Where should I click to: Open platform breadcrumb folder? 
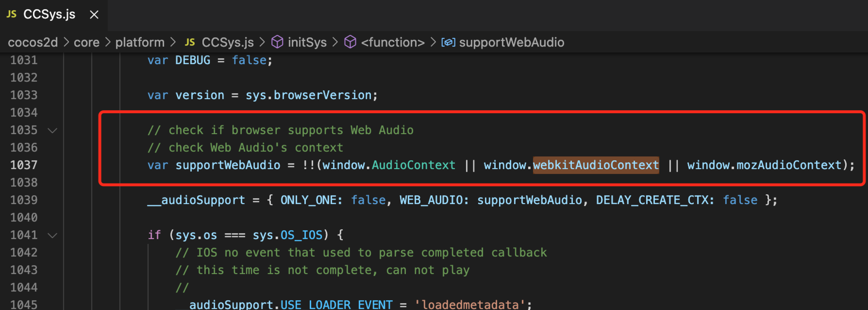(x=140, y=43)
